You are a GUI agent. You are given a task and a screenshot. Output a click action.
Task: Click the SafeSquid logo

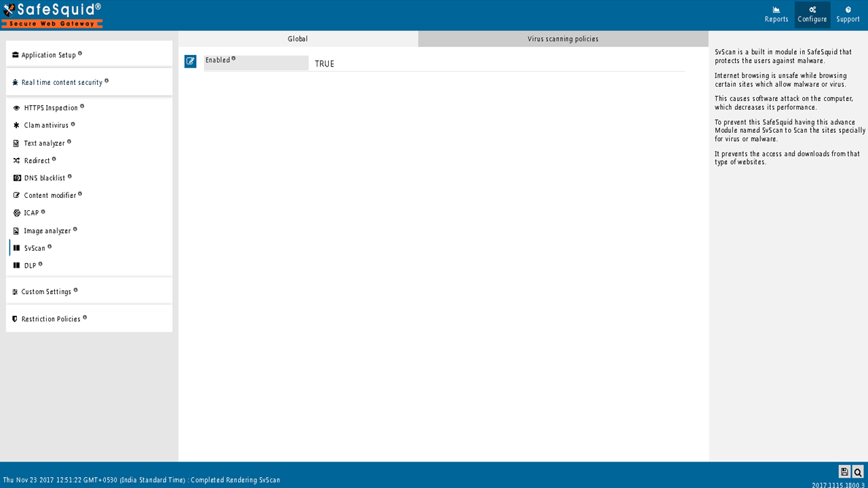(52, 15)
